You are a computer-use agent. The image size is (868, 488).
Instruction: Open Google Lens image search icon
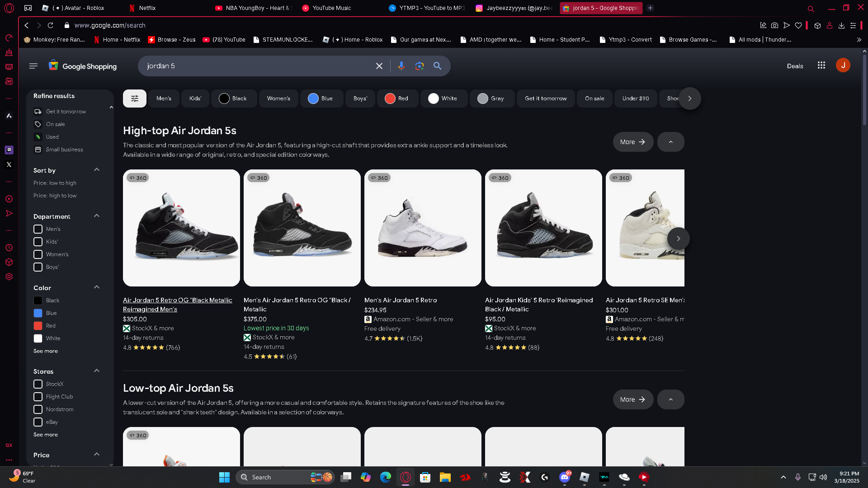click(x=420, y=66)
